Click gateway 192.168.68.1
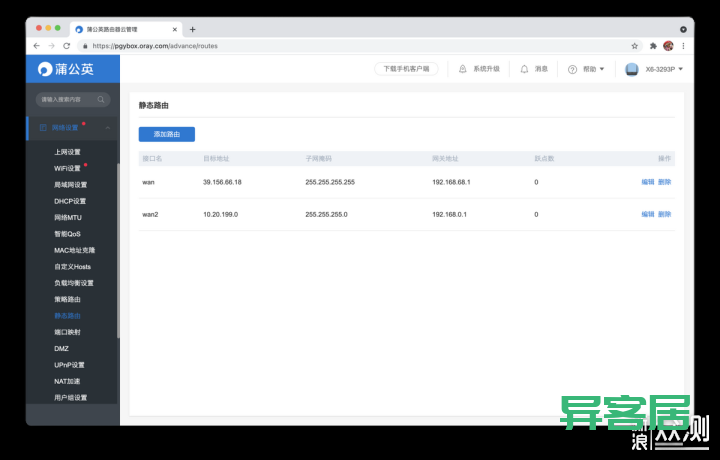The height and width of the screenshot is (460, 720). coord(451,182)
